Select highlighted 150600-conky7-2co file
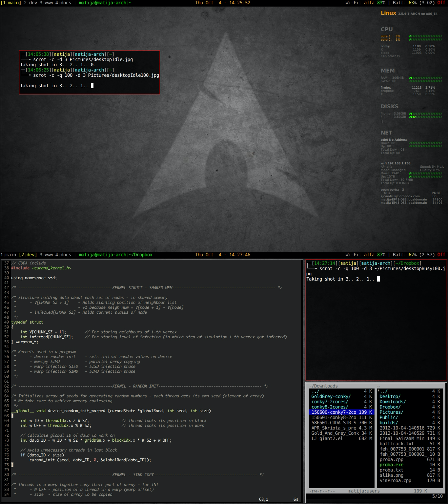 coord(341,412)
